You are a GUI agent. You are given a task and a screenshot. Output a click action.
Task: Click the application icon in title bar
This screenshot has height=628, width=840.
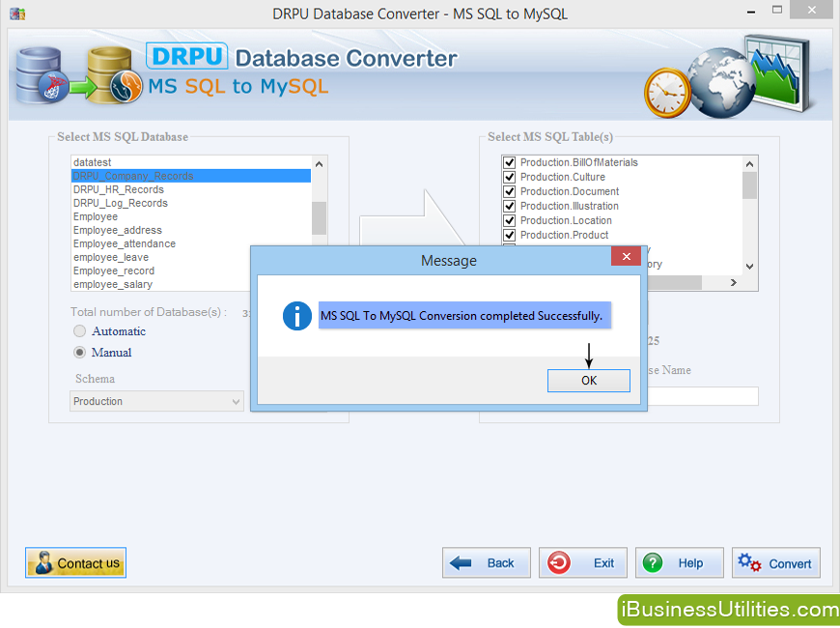(x=17, y=14)
